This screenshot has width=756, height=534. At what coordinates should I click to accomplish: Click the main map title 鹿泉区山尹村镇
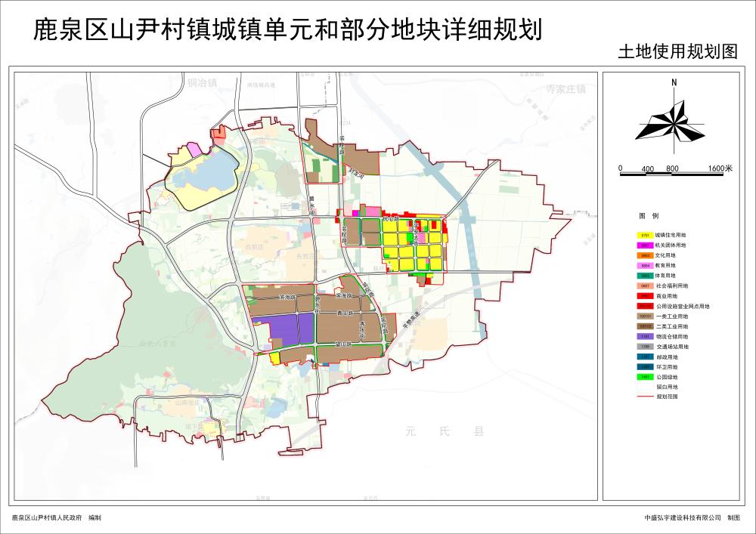tap(287, 29)
